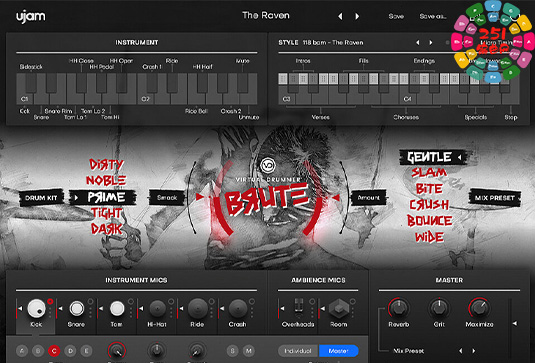The height and width of the screenshot is (363, 535).
Task: Click the first Intros pattern block above C3
Action: tap(283, 78)
